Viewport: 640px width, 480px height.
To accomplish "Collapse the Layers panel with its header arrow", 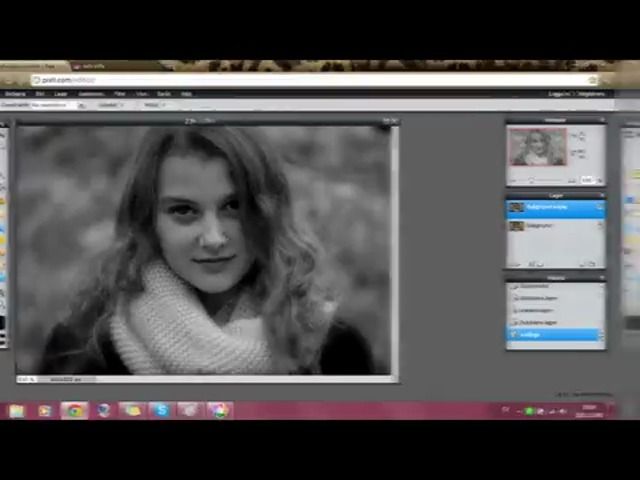I will [602, 196].
